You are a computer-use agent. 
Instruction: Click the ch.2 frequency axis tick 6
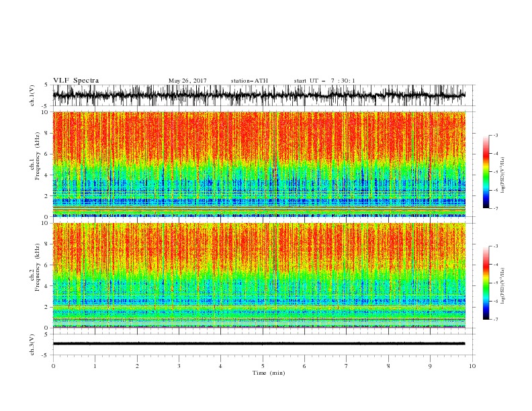click(x=47, y=265)
